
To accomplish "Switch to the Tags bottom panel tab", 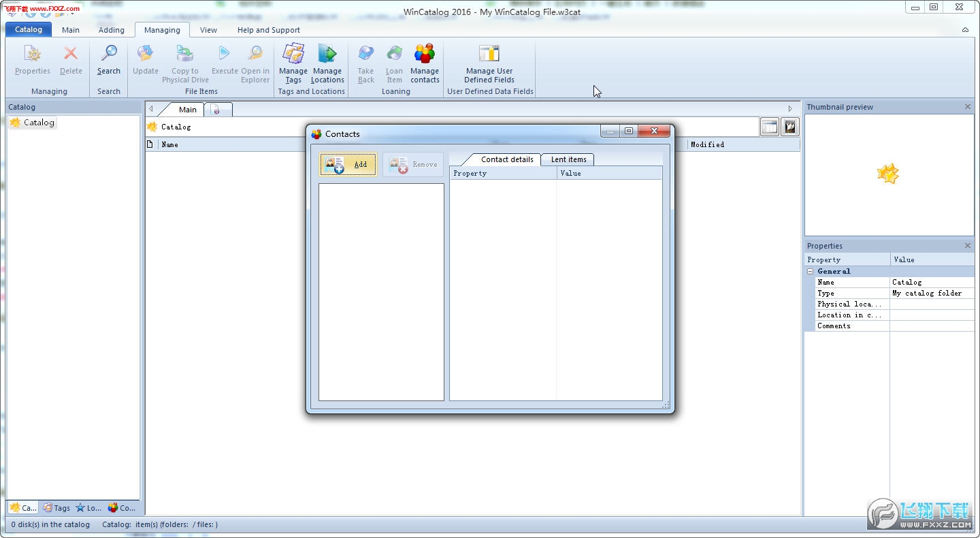I will click(x=56, y=507).
